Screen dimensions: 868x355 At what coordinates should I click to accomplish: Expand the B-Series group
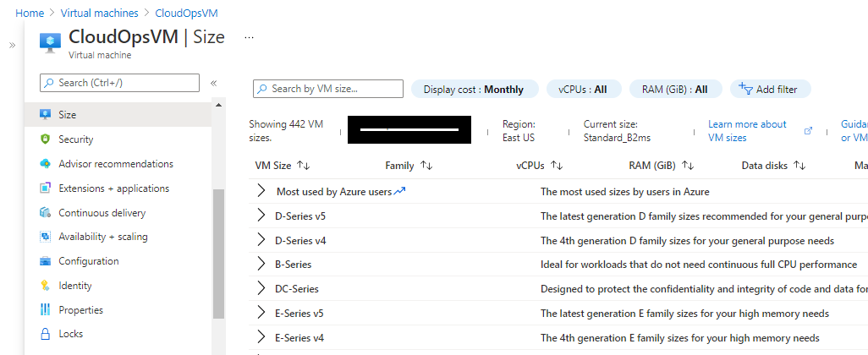tap(261, 264)
